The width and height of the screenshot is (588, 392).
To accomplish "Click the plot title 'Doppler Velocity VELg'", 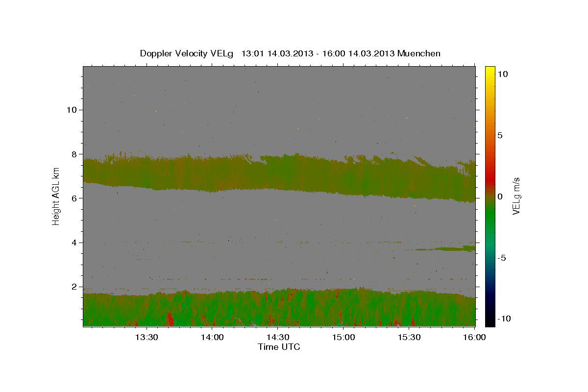I will [x=186, y=53].
